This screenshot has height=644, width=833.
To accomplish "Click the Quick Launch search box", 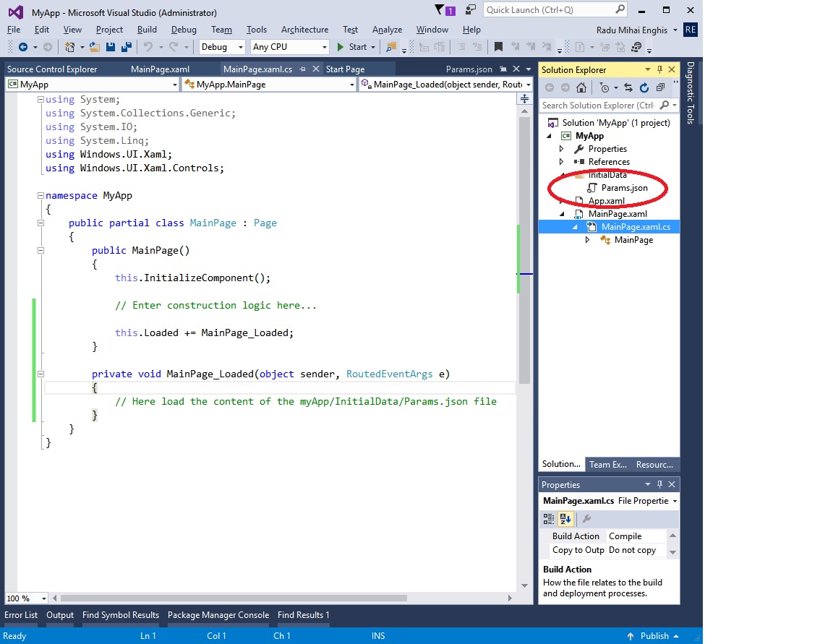I will click(555, 9).
